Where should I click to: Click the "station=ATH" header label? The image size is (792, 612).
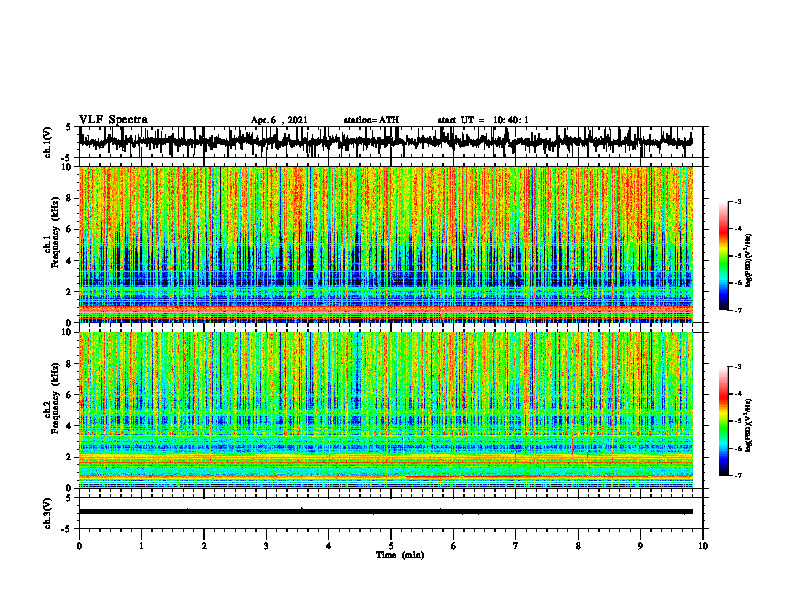click(371, 120)
